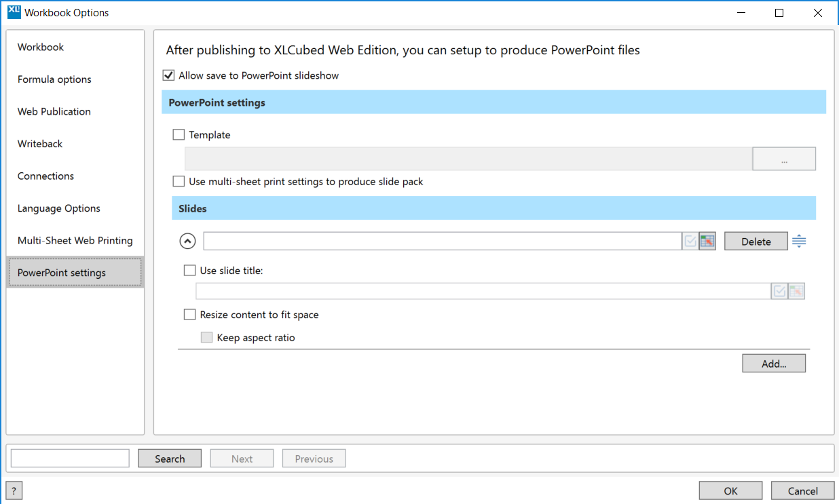This screenshot has width=839, height=504.
Task: Go to Web Publication settings
Action: (75, 111)
